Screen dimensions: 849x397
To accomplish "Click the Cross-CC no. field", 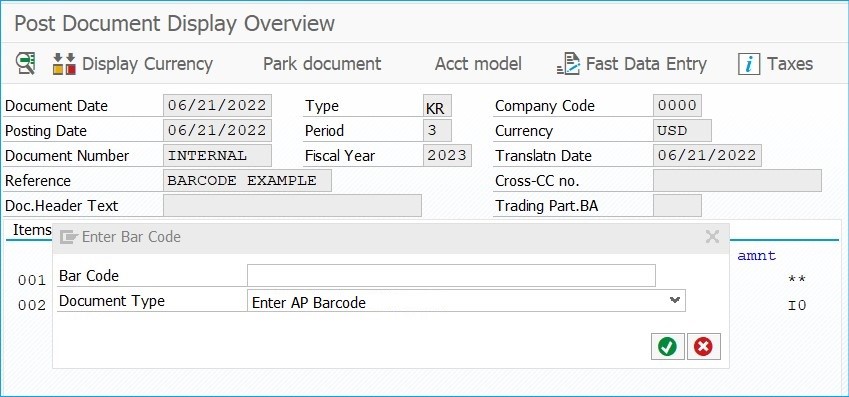I will click(737, 180).
